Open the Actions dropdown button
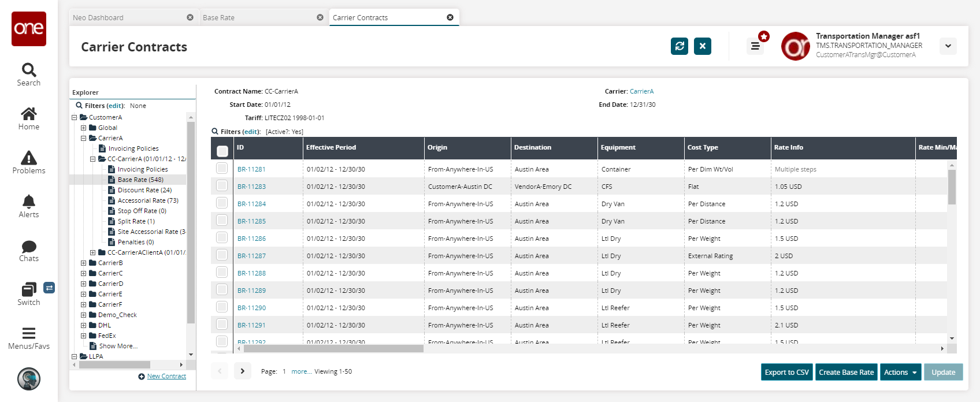This screenshot has height=402, width=980. coord(900,373)
